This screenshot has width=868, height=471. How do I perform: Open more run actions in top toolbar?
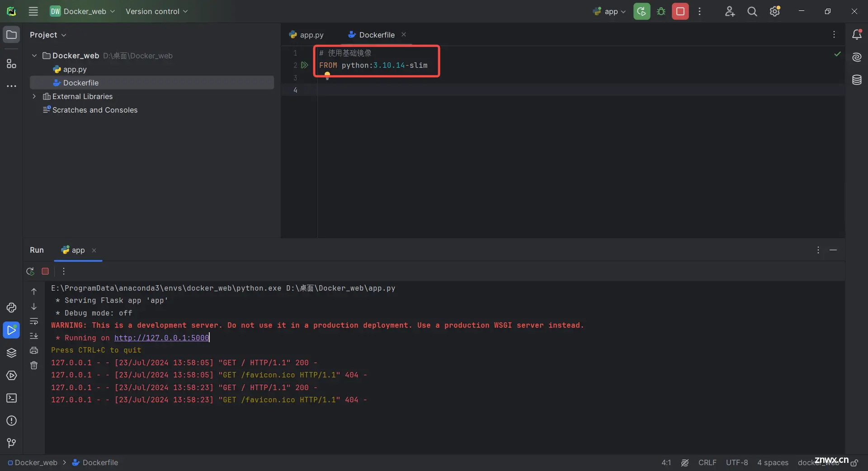(x=699, y=11)
